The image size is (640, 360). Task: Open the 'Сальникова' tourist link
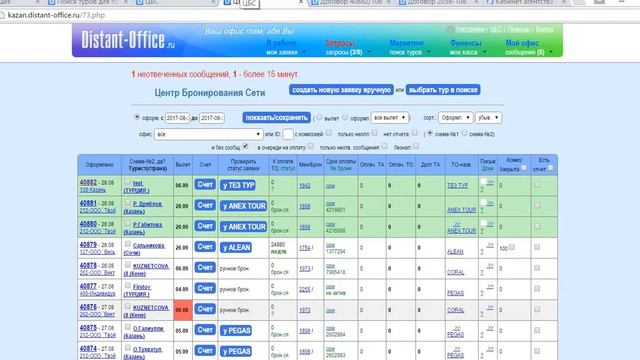(149, 246)
